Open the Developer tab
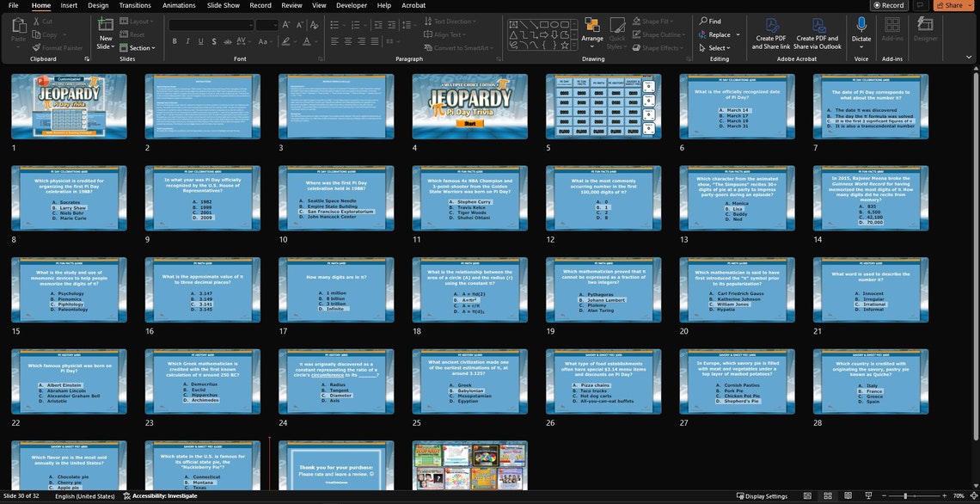The height and width of the screenshot is (504, 980). coord(351,5)
